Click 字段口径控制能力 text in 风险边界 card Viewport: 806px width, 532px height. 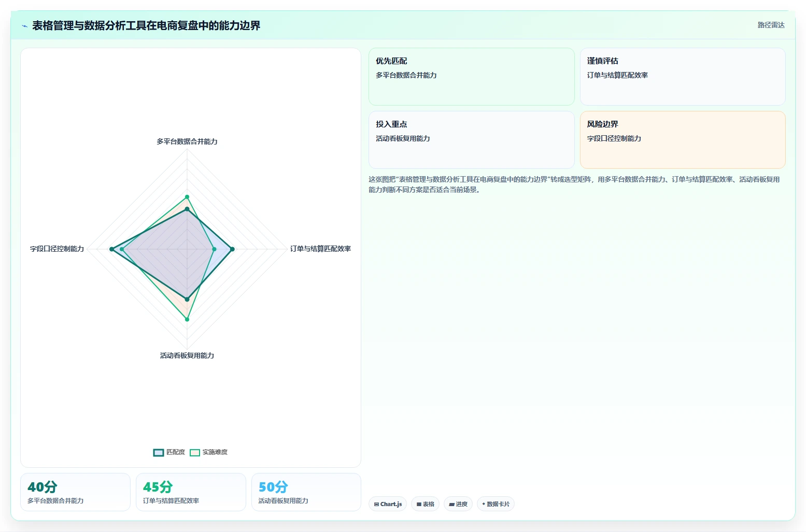point(614,138)
